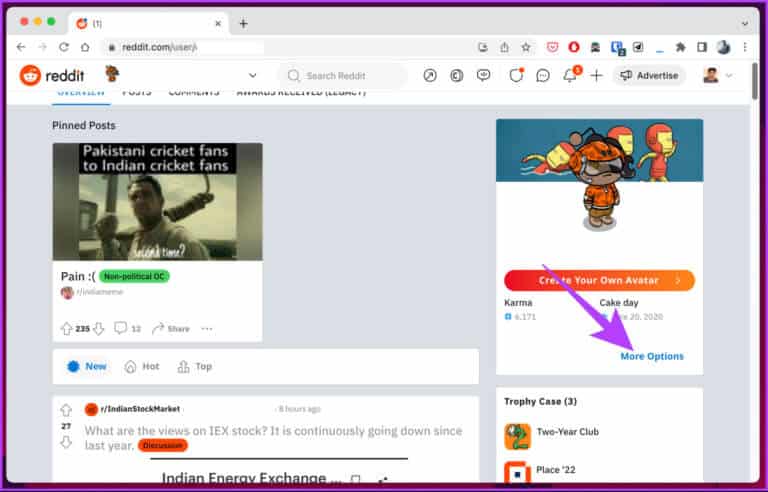Click the Non-political OC flair
Screen dimensions: 768x492
click(134, 276)
